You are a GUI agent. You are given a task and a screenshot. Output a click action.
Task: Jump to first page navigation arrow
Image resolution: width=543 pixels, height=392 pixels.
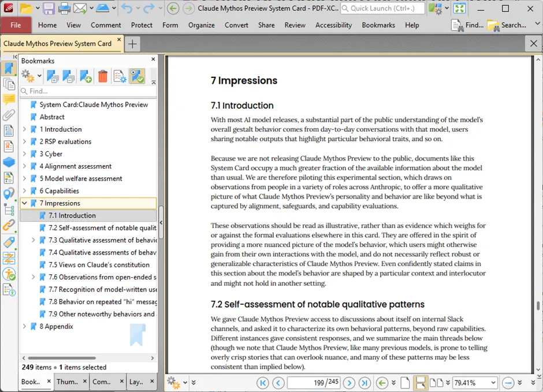pos(263,383)
